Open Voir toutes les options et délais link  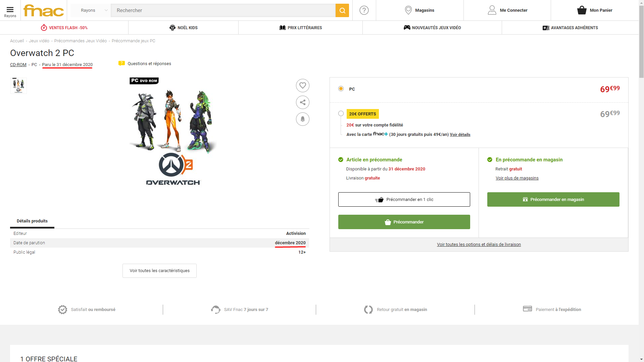pyautogui.click(x=479, y=245)
